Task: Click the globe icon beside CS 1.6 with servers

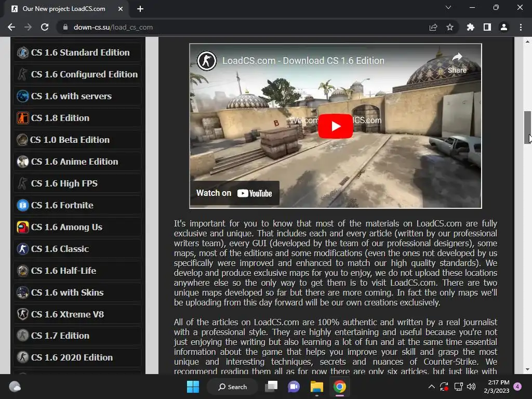Action: 23,96
